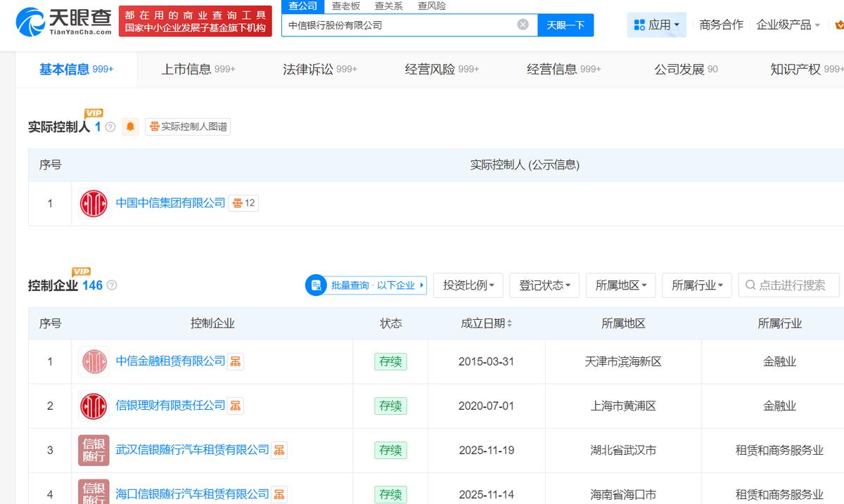This screenshot has width=844, height=504.
Task: Clear the search box with X icon
Action: tap(523, 25)
